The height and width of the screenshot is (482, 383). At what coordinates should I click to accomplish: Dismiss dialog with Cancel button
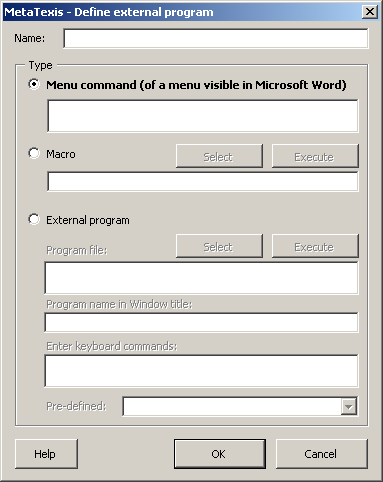[x=322, y=454]
